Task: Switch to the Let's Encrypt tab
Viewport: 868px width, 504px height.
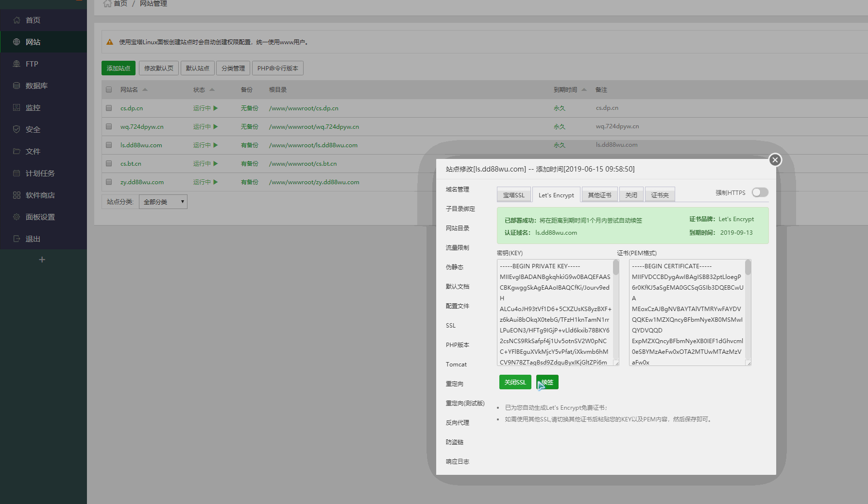Action: click(556, 195)
